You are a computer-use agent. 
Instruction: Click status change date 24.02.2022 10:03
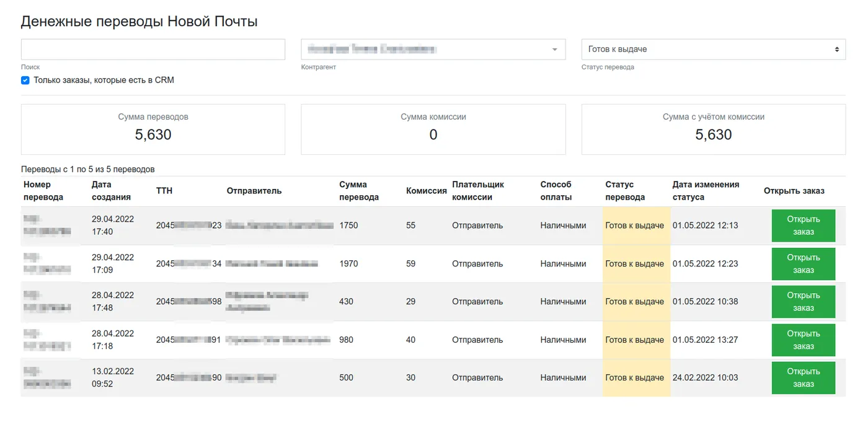pyautogui.click(x=706, y=378)
